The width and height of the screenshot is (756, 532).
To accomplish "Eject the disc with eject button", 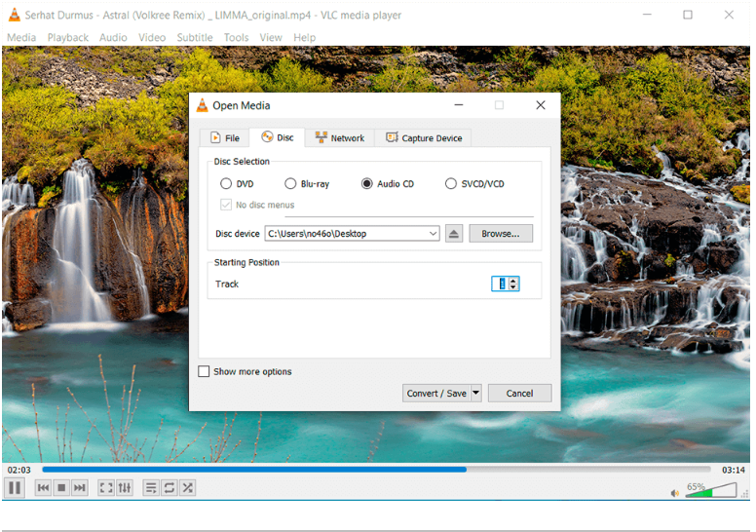I will click(x=454, y=234).
